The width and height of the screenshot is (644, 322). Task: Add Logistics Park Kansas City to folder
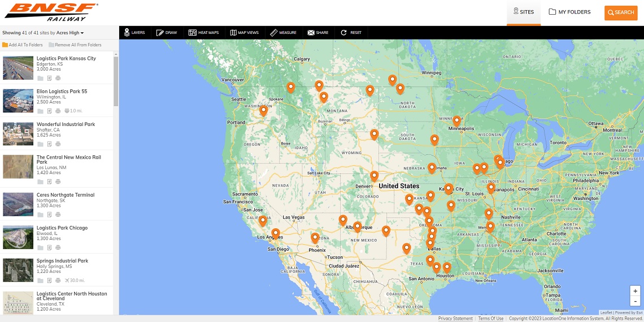40,78
